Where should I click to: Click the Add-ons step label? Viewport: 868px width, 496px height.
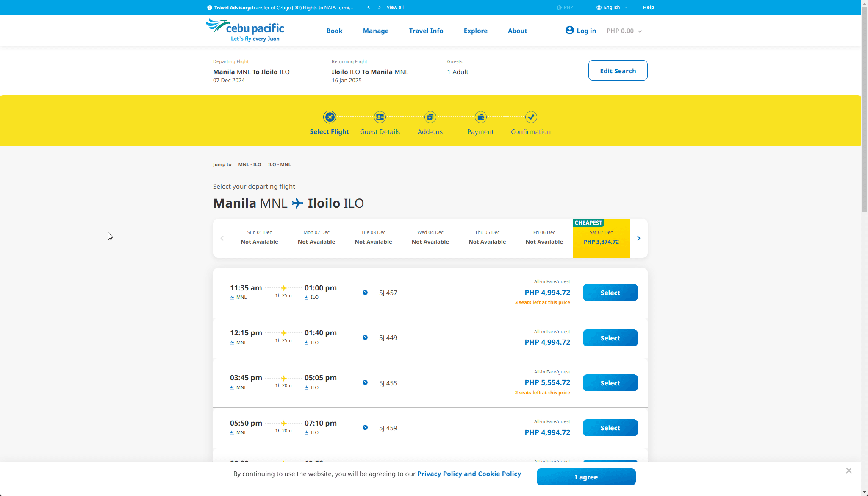pyautogui.click(x=430, y=132)
